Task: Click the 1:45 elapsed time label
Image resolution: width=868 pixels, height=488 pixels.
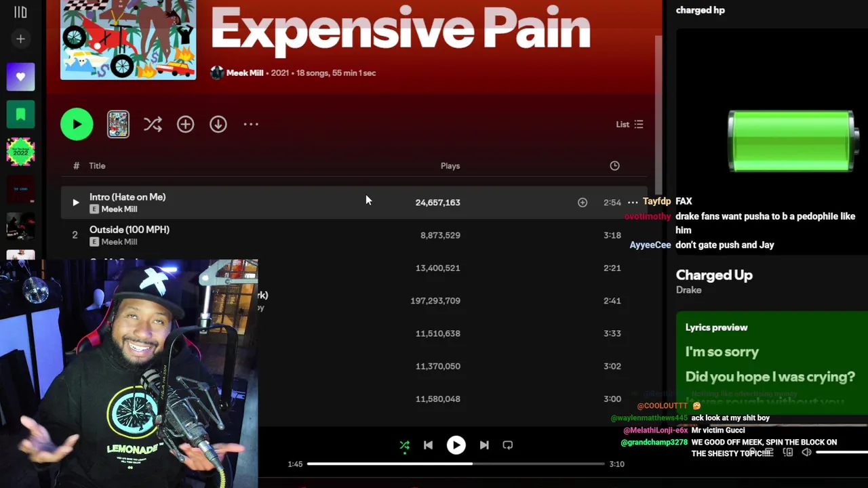Action: coord(295,464)
